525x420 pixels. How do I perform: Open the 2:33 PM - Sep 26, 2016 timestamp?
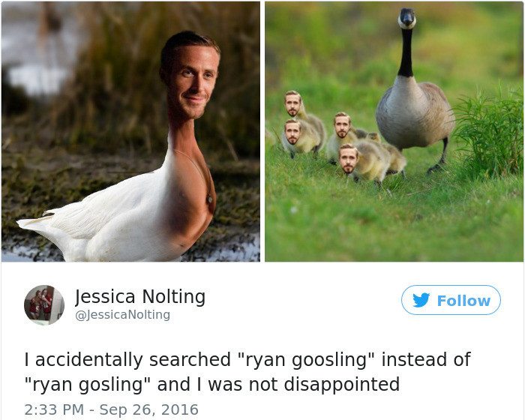[x=112, y=409]
